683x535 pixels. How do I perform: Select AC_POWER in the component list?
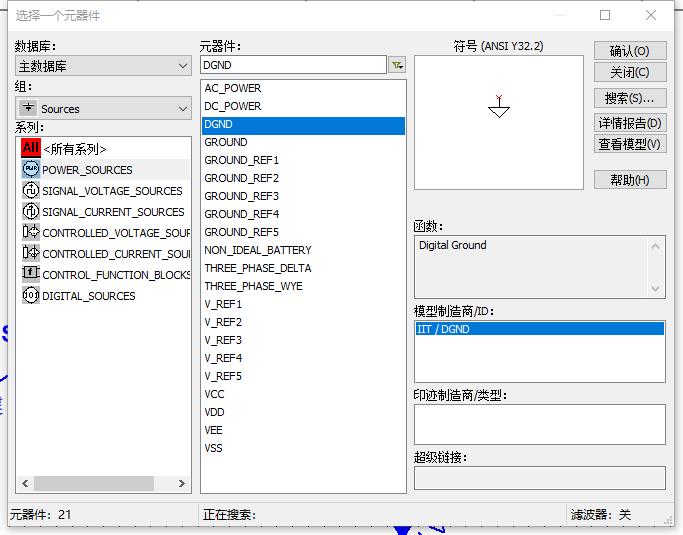tap(303, 88)
